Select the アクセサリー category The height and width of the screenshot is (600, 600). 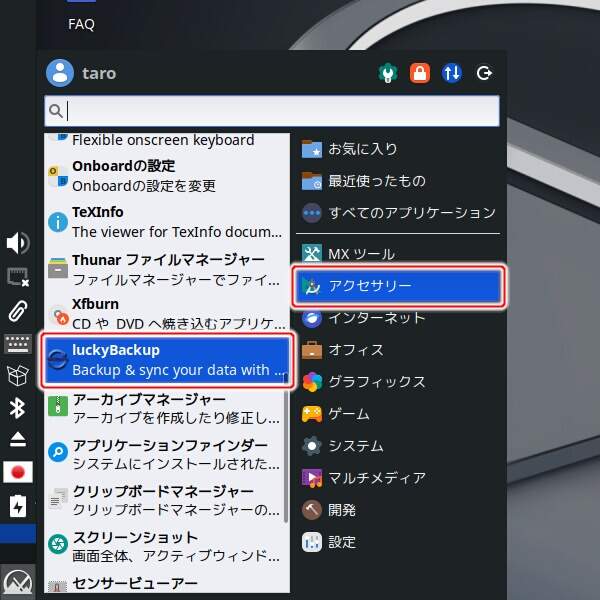[x=398, y=286]
